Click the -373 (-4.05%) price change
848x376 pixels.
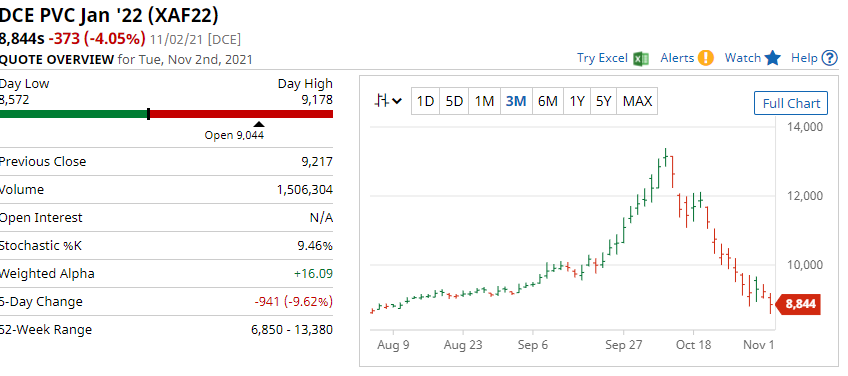(97, 39)
